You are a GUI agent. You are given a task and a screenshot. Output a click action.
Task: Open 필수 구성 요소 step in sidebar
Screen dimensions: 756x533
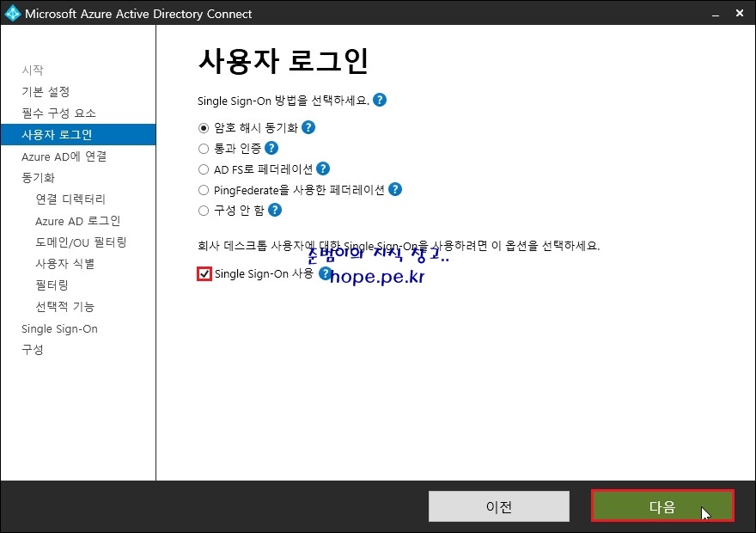[58, 113]
